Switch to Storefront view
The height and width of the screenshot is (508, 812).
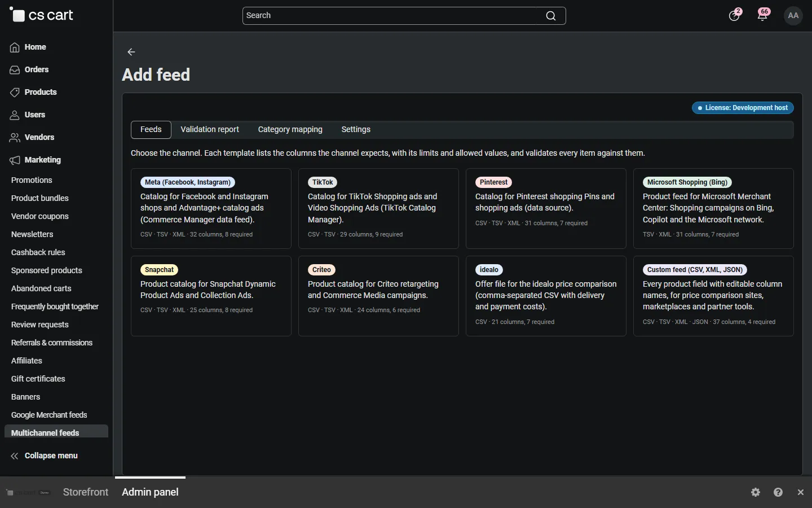pyautogui.click(x=86, y=492)
